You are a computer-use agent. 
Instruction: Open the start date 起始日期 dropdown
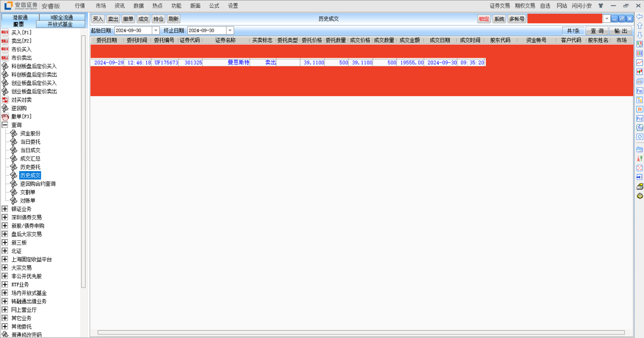[156, 31]
